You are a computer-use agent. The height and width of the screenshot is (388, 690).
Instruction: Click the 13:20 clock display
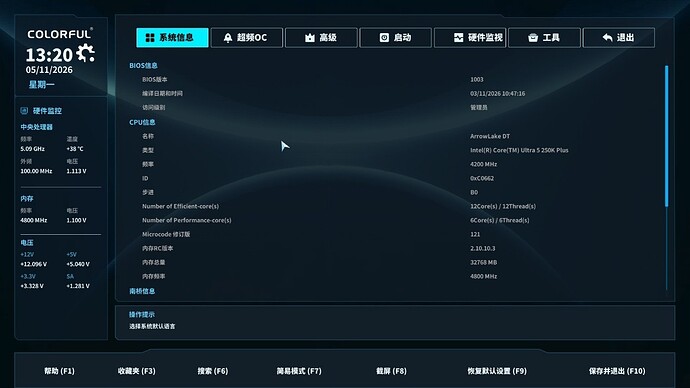point(49,55)
